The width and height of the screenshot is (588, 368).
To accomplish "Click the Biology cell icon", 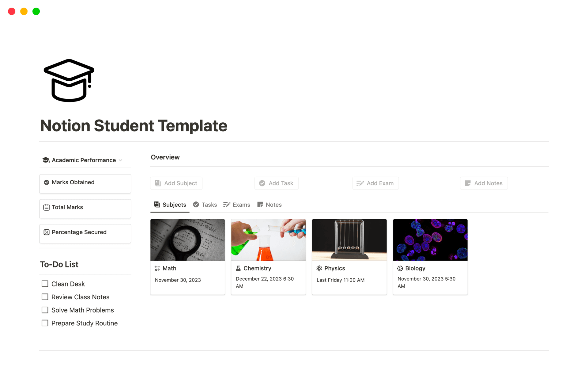I will [400, 268].
